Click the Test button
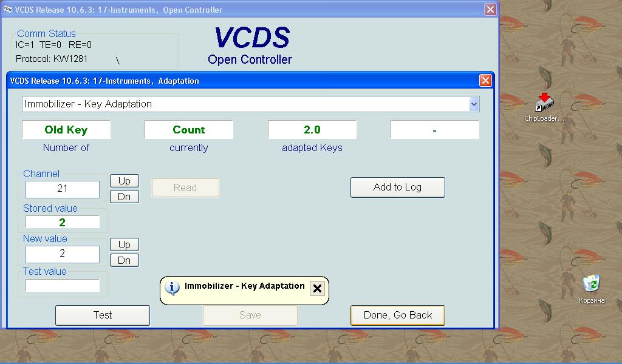 click(x=102, y=315)
